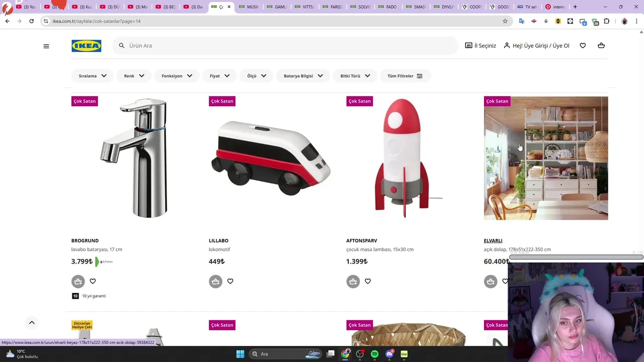Switch to the FADO browser tab
The image size is (644, 362).
(x=388, y=7)
